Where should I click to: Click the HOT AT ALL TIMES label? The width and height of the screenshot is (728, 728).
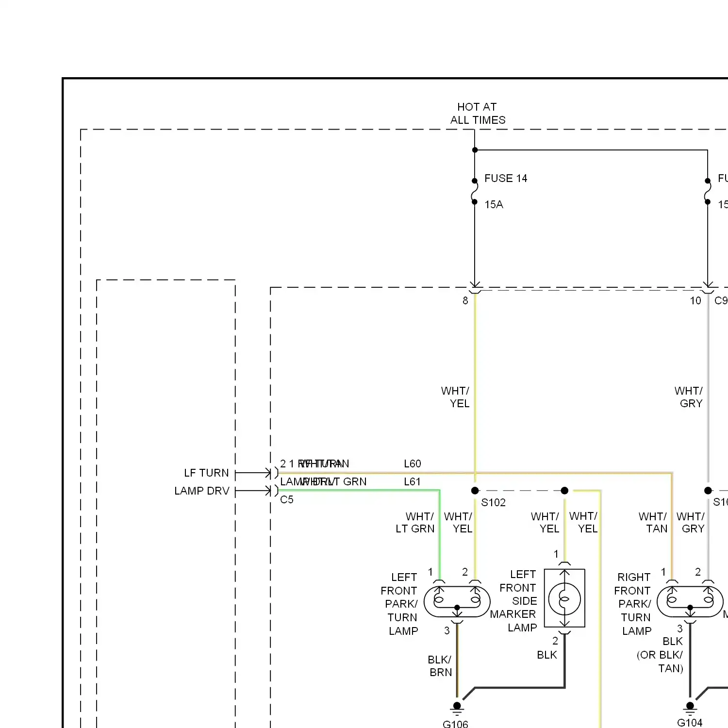coord(478,114)
